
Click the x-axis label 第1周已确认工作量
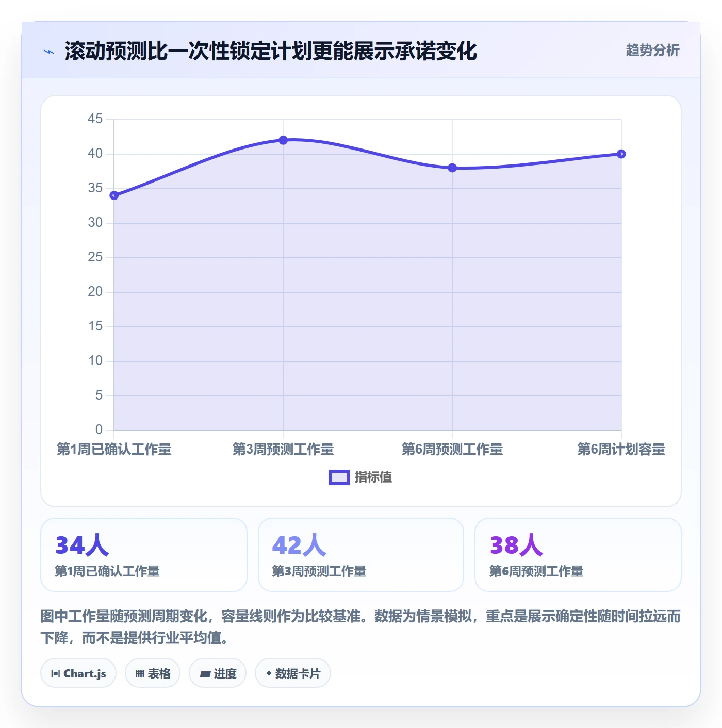(x=114, y=449)
